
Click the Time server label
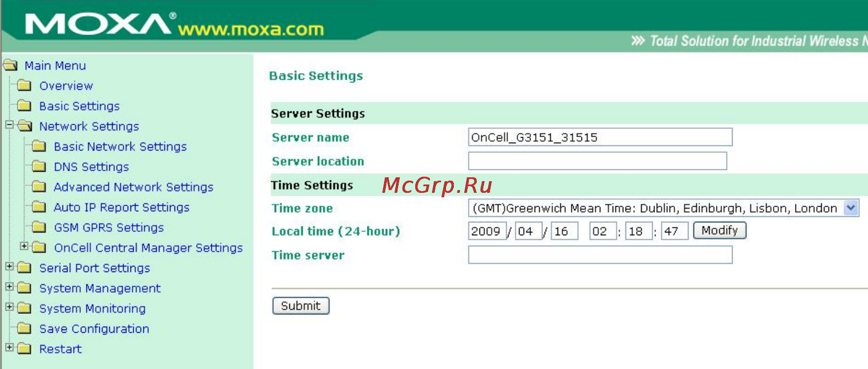(x=308, y=255)
